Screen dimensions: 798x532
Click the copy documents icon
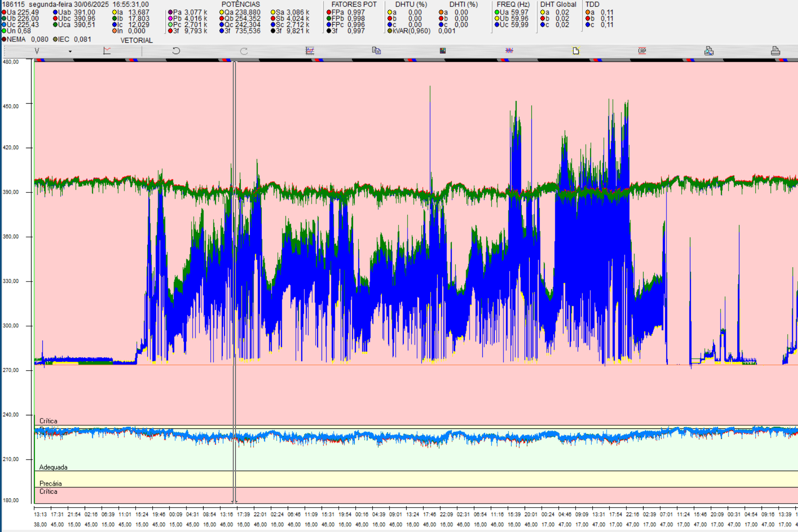pyautogui.click(x=376, y=51)
